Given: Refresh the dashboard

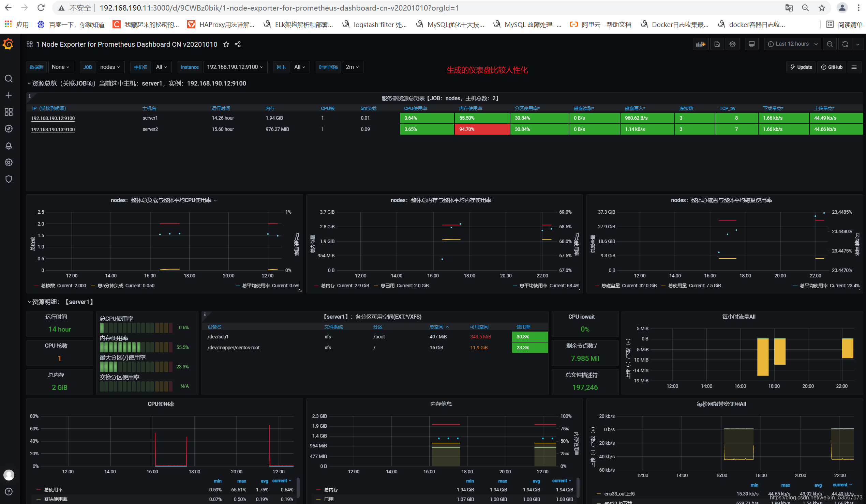Looking at the screenshot, I should (x=845, y=44).
